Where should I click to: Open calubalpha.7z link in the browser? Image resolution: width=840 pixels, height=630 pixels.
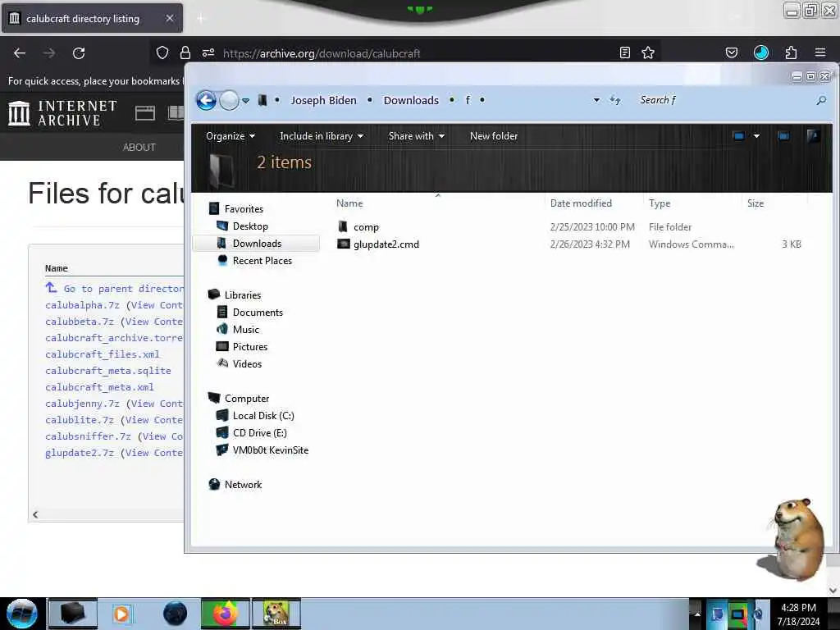pyautogui.click(x=82, y=305)
